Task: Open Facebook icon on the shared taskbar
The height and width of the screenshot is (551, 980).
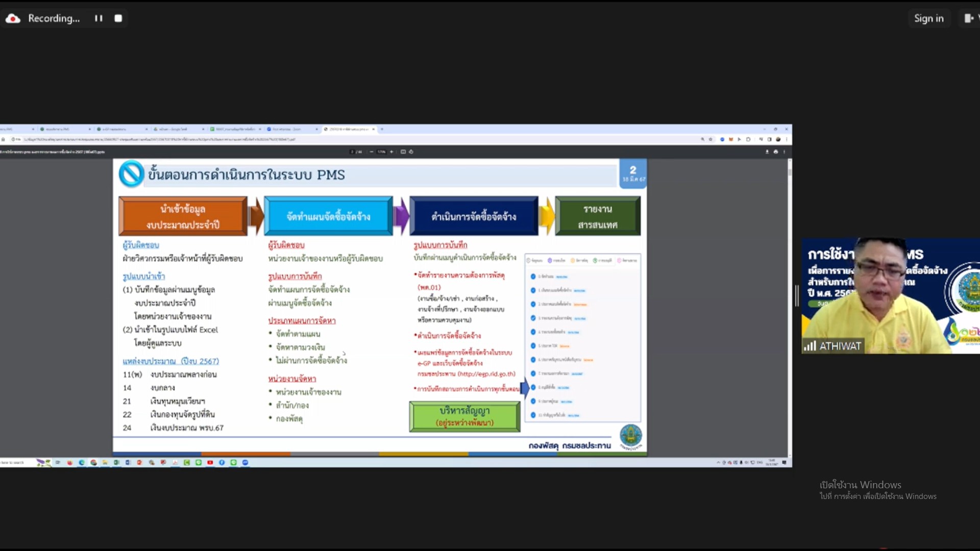Action: click(222, 462)
